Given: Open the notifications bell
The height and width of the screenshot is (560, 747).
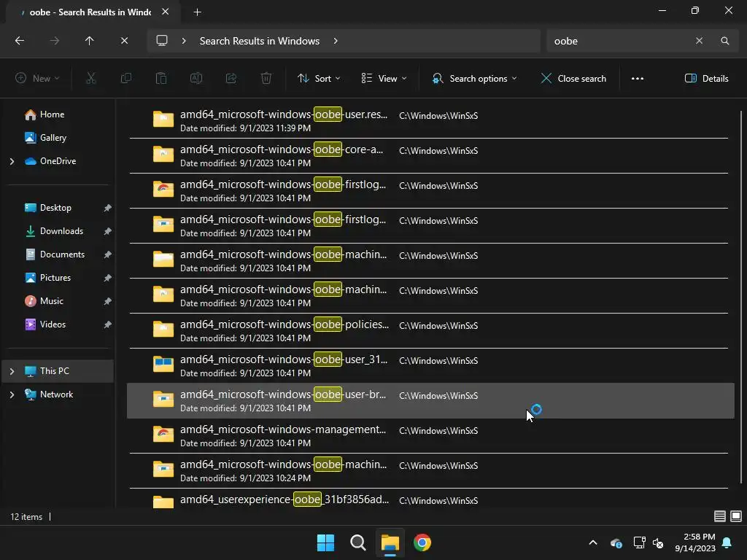Looking at the screenshot, I should (727, 542).
